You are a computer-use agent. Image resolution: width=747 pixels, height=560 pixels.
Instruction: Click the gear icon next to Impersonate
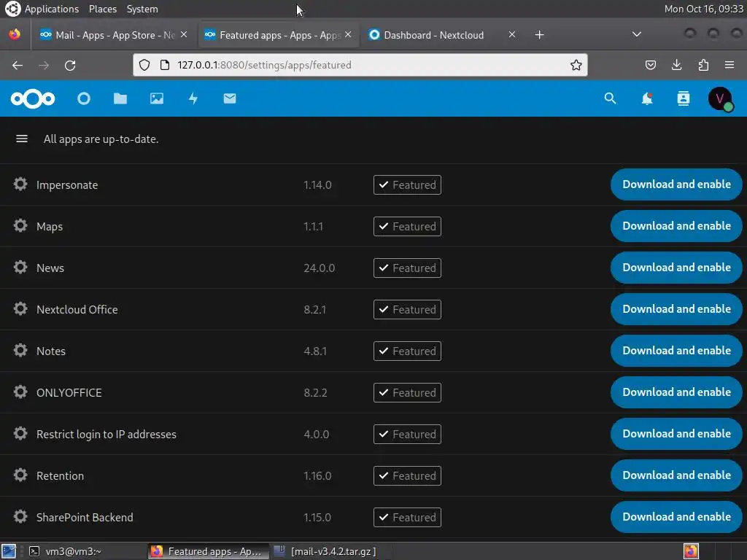point(20,184)
